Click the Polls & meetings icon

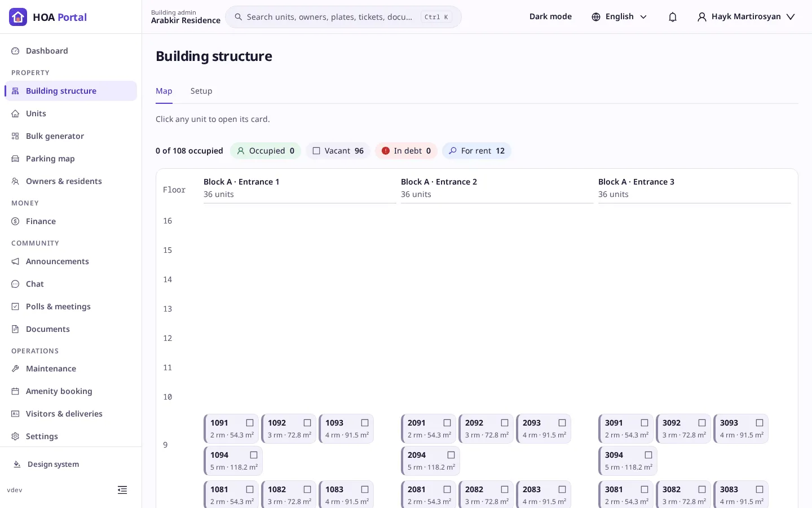point(15,306)
